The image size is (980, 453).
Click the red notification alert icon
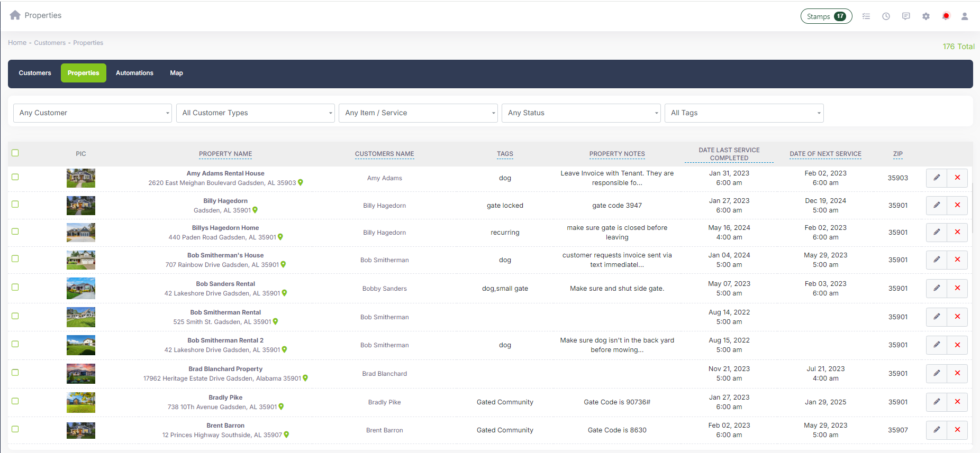tap(946, 16)
